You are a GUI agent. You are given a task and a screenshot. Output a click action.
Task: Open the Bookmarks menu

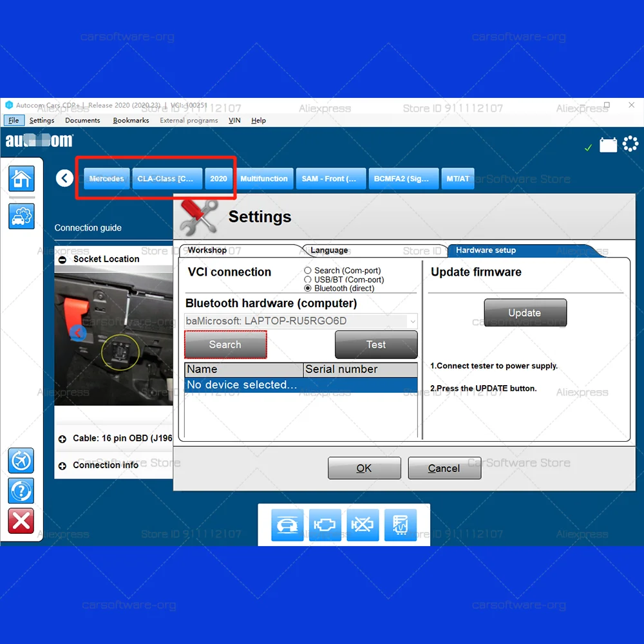coord(131,120)
